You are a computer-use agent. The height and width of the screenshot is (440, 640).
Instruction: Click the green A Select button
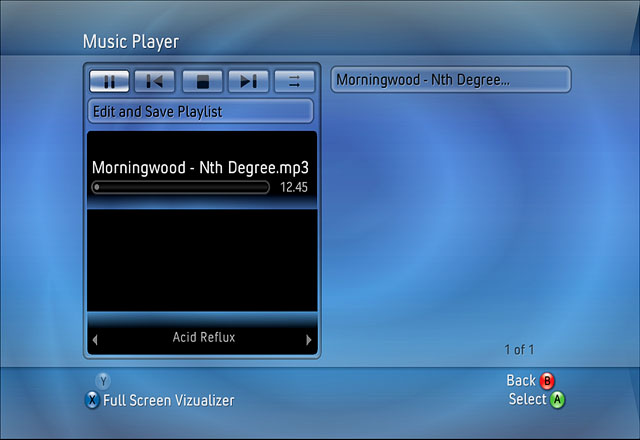coord(557,400)
